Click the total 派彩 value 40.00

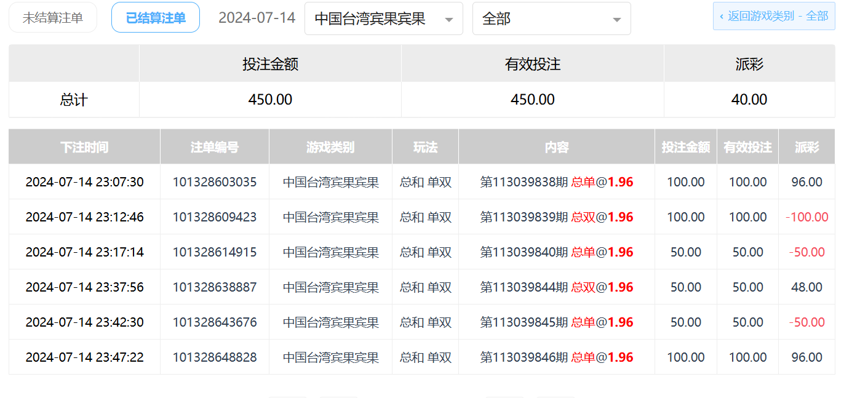[749, 100]
